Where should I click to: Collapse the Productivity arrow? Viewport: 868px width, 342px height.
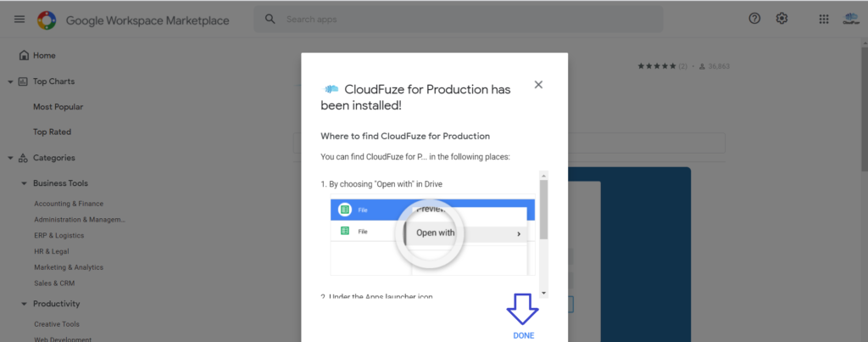[24, 305]
